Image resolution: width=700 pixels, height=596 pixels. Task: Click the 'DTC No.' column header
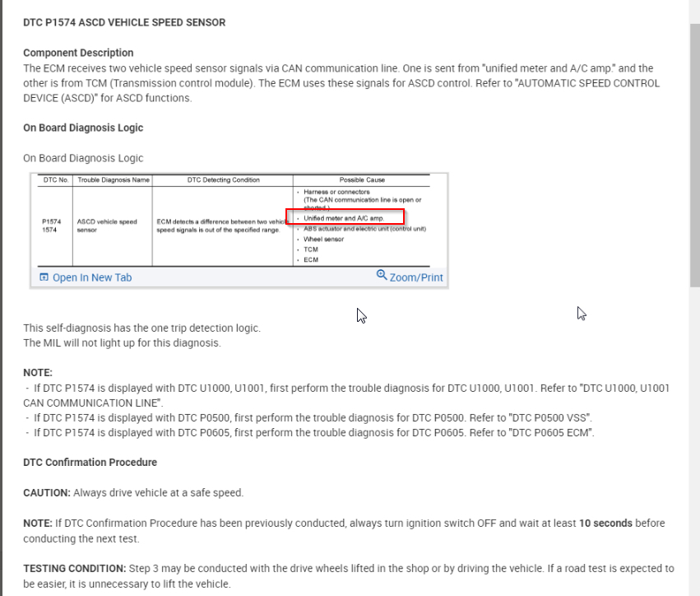[x=56, y=180]
